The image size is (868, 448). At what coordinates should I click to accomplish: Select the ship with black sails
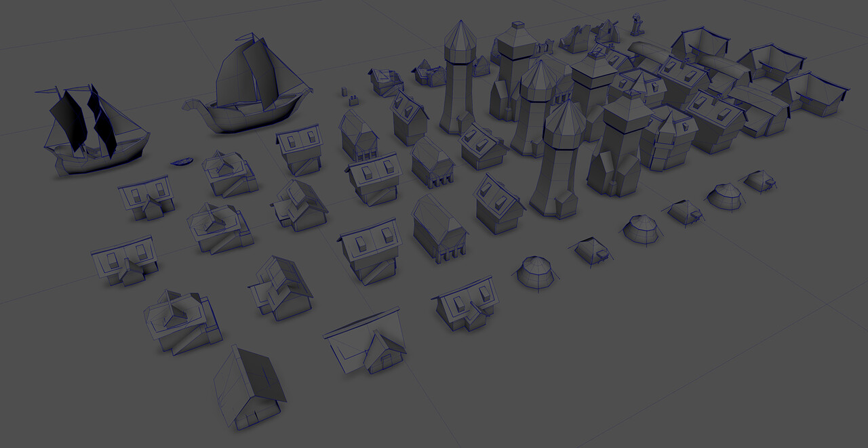point(92,131)
